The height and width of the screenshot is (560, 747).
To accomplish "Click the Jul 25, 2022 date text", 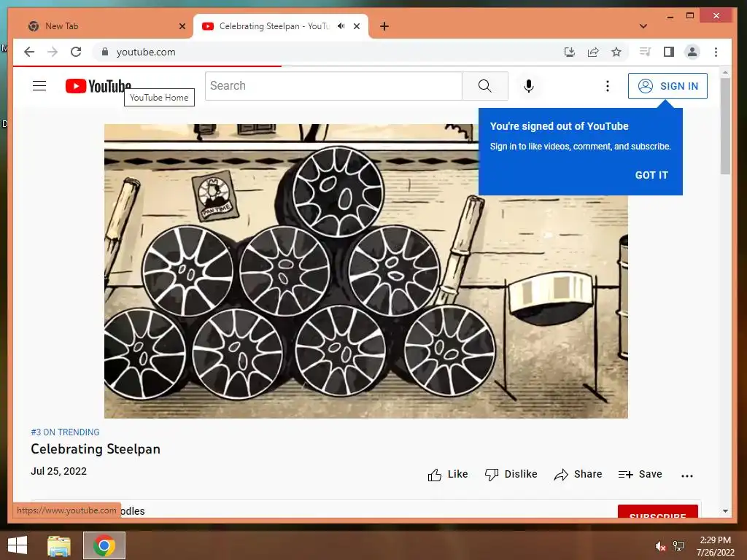I will [x=58, y=471].
